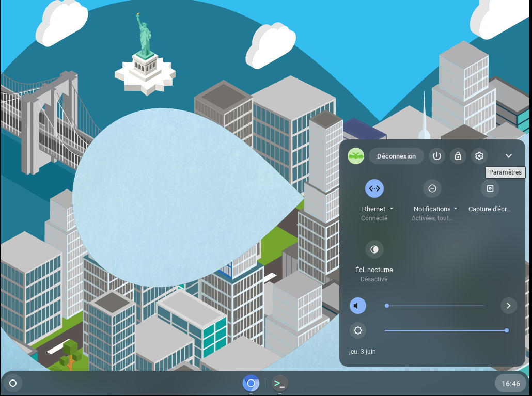
Task: Adjust the screen brightness slider
Action: coord(446,330)
